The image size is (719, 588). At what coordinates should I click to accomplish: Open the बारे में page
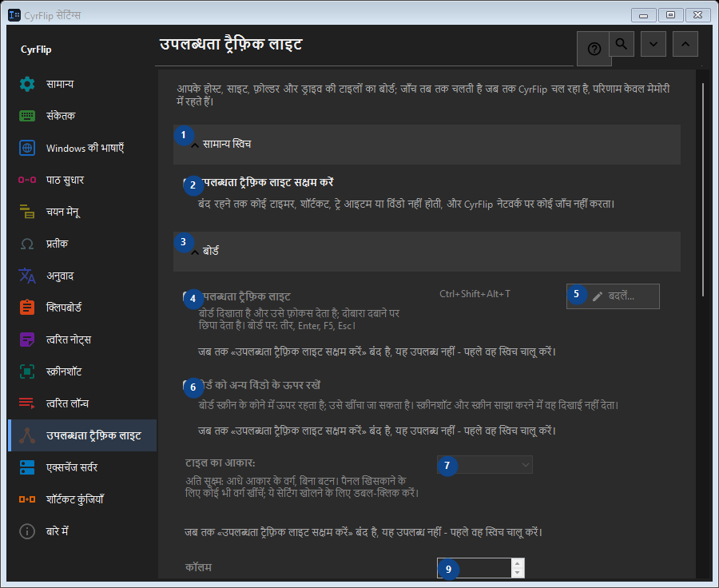coord(82,531)
